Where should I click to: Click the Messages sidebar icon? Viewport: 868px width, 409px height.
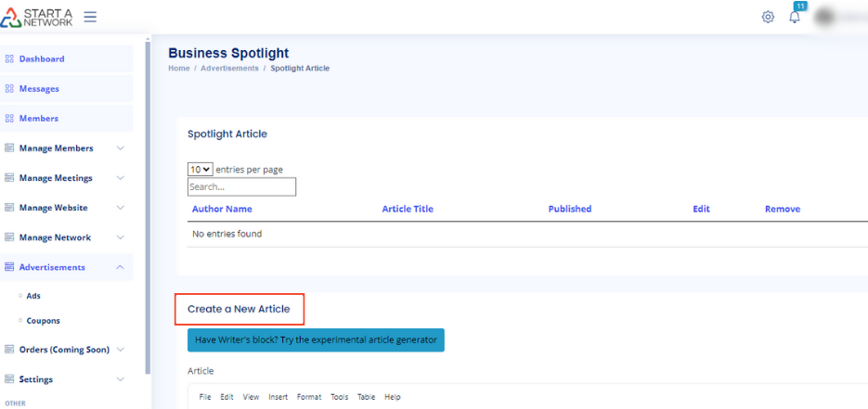9,89
